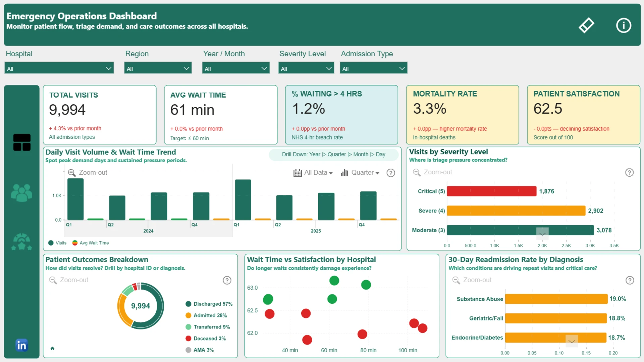Image resolution: width=644 pixels, height=362 pixels.
Task: Click help icon on Daily Visit Volume chart
Action: pos(391,173)
